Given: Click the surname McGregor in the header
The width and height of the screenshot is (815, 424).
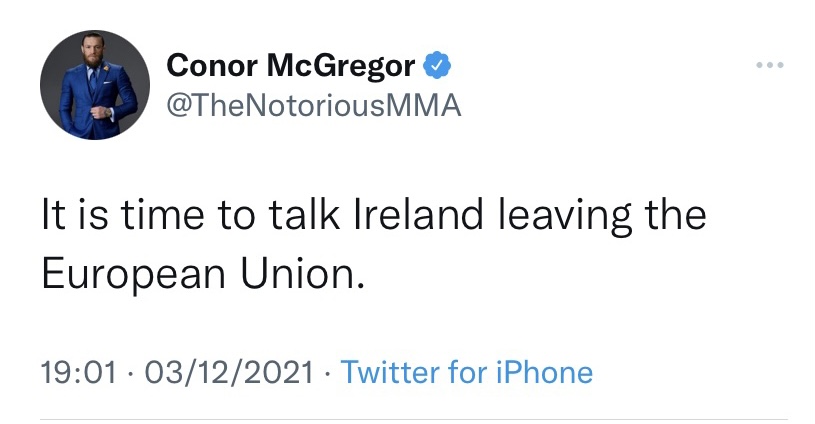Looking at the screenshot, I should pos(341,66).
